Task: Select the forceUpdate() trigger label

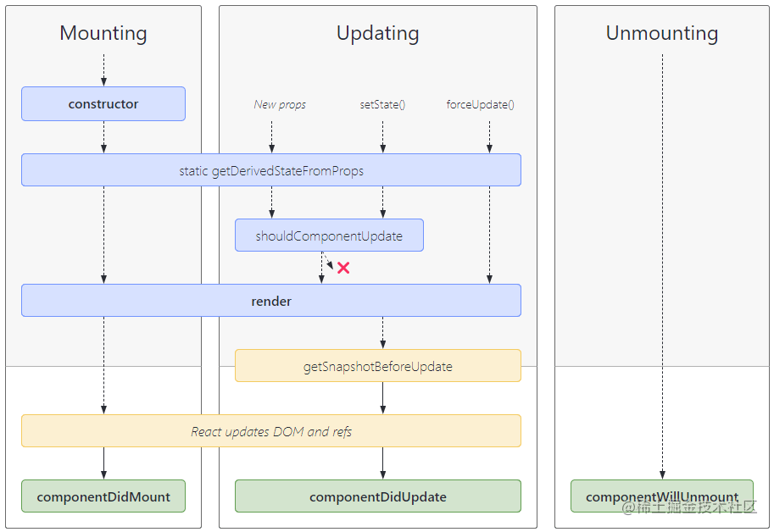Action: tap(481, 105)
